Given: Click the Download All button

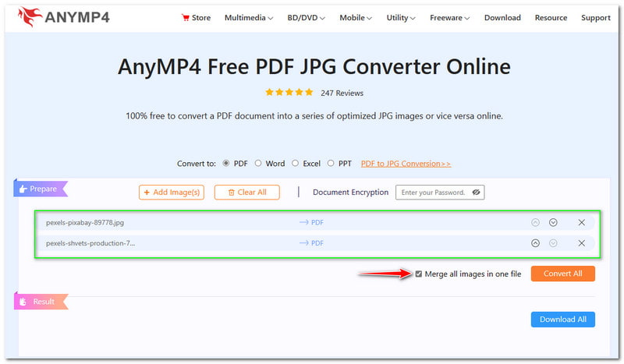Looking at the screenshot, I should [x=562, y=320].
